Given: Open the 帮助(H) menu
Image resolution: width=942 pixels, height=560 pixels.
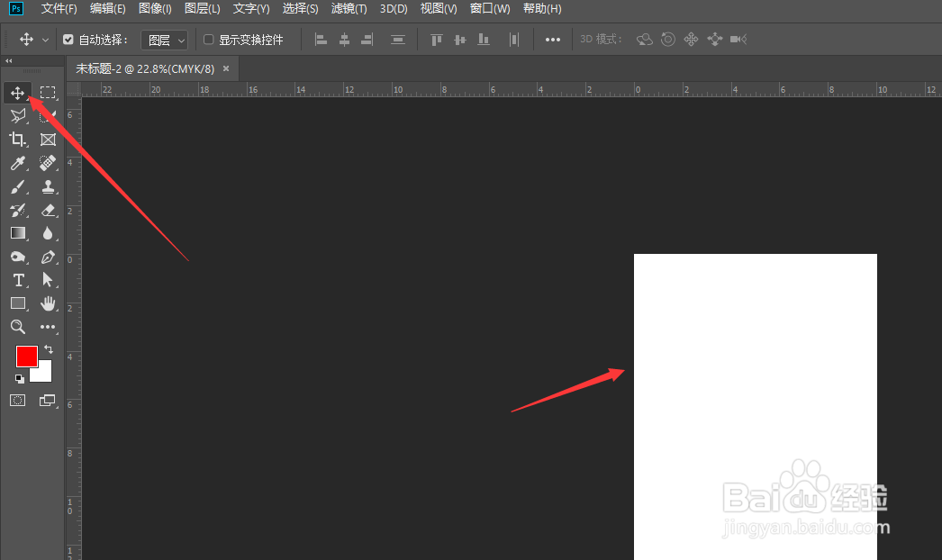Looking at the screenshot, I should [542, 9].
